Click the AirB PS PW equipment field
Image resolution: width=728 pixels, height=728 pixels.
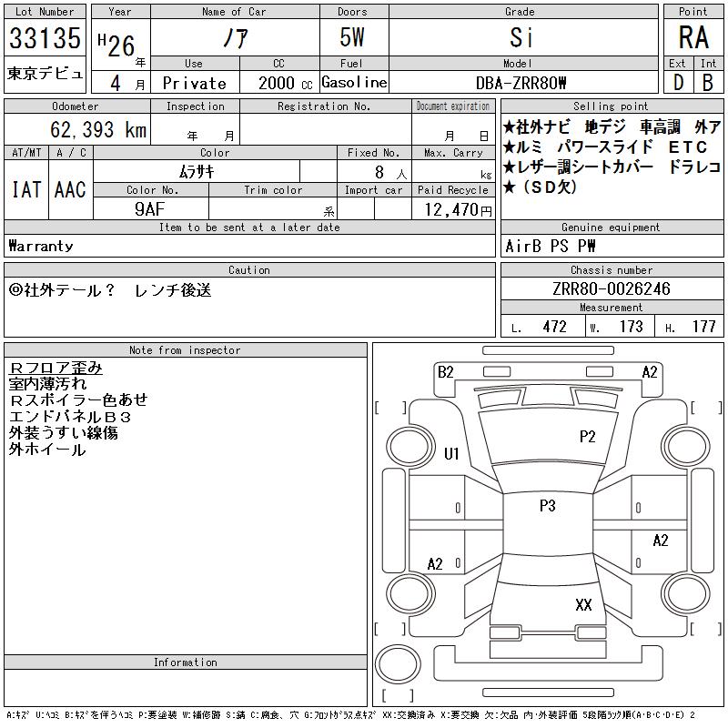(x=612, y=246)
